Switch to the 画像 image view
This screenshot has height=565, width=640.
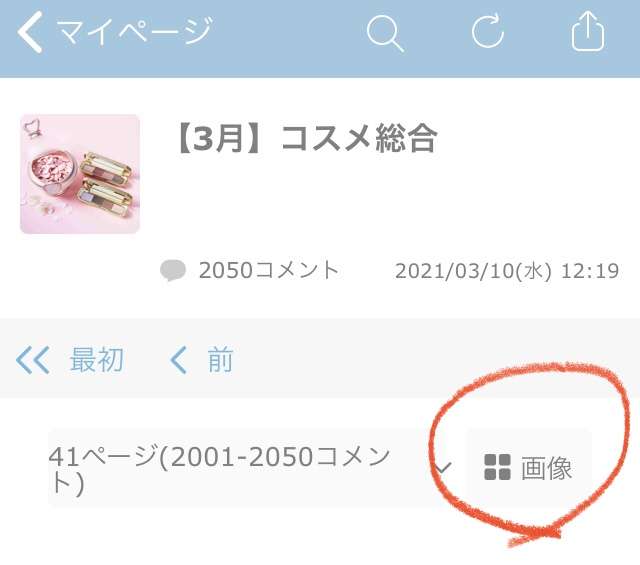pos(529,468)
